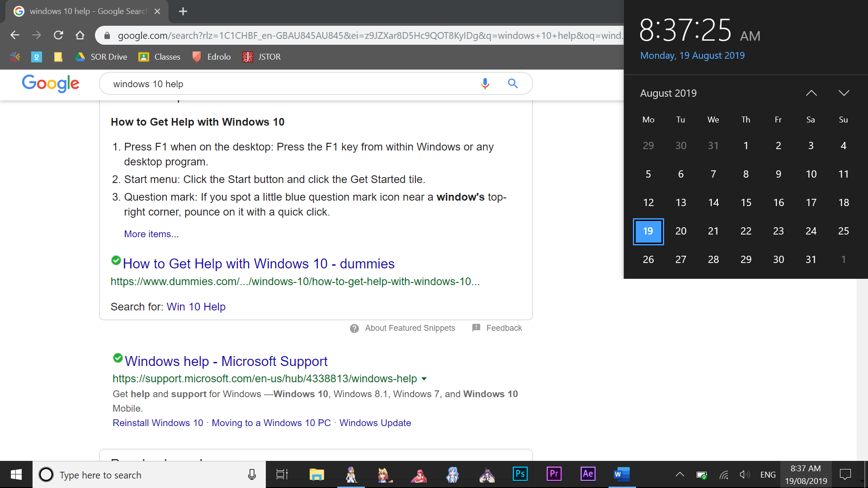Screen dimensions: 868x488
Task: Click the Chrome forward arrow
Action: [37, 35]
